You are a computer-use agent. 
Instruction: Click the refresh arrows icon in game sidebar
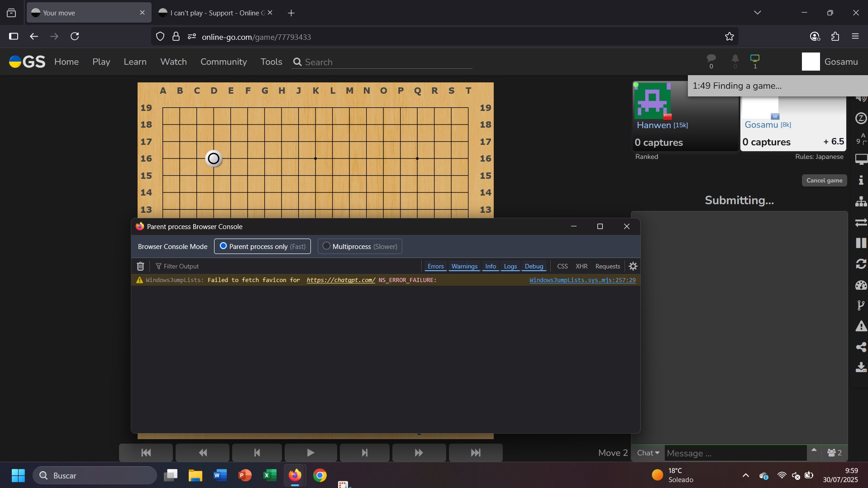pos(861,264)
